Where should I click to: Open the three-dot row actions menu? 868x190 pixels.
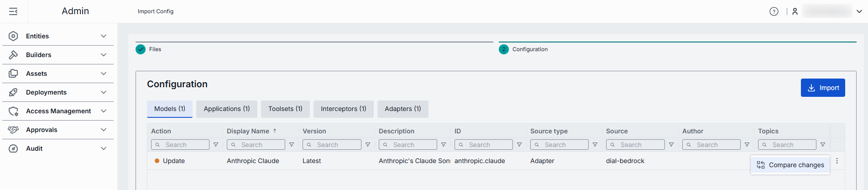(837, 161)
